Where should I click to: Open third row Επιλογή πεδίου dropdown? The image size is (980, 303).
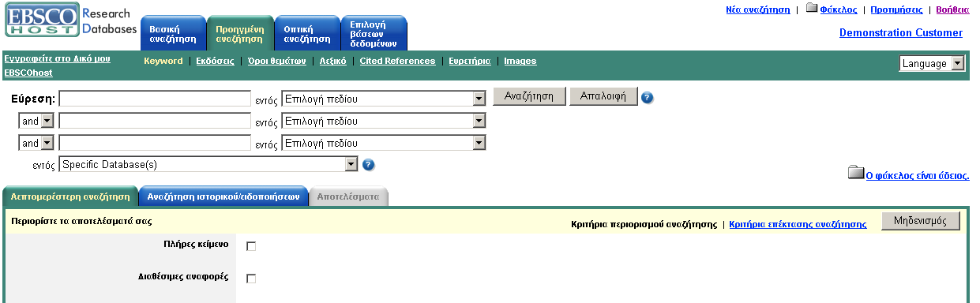coord(383,144)
